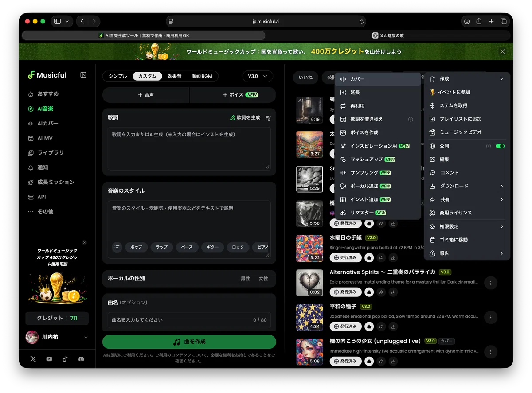This screenshot has width=532, height=393.
Task: Open more options for 平和の種子
Action: pyautogui.click(x=491, y=317)
